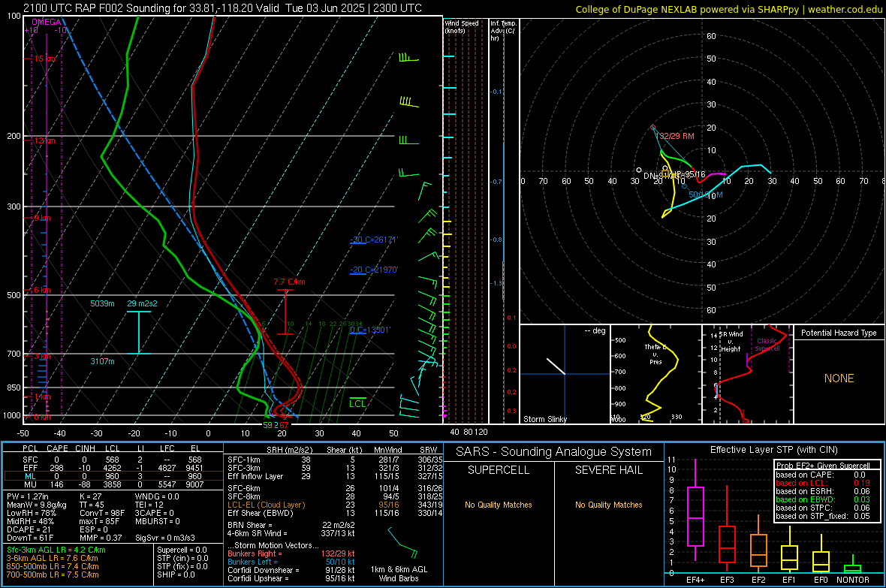The image size is (886, 588).
Task: Click the 29 m2s2 effective inflow value
Action: 143,303
